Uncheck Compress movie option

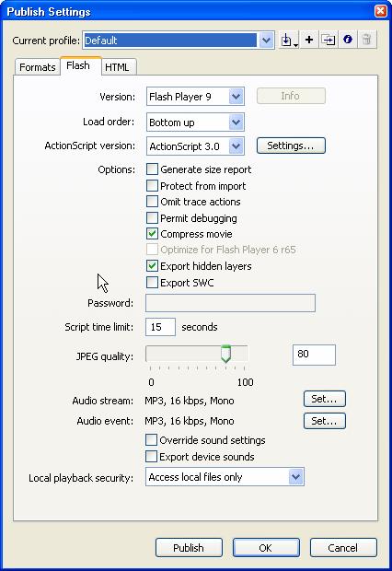(x=152, y=234)
